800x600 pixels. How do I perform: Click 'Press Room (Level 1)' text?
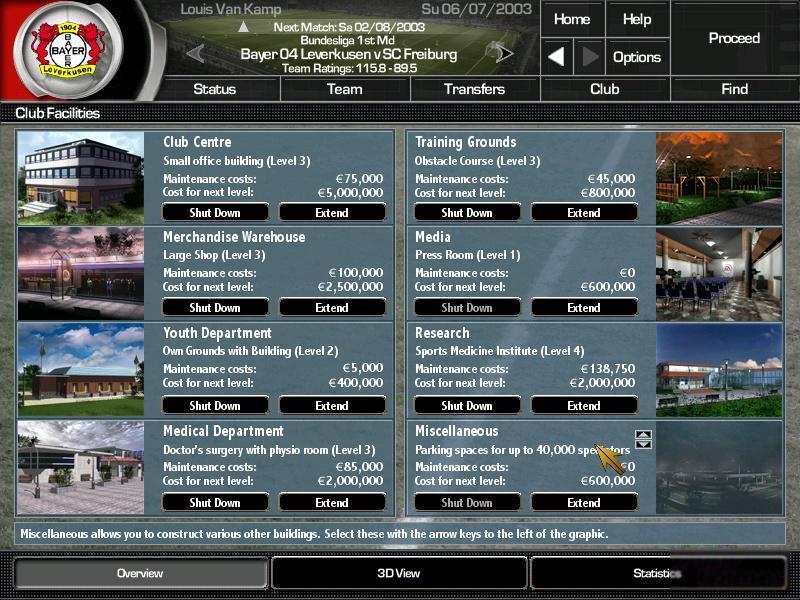click(468, 255)
